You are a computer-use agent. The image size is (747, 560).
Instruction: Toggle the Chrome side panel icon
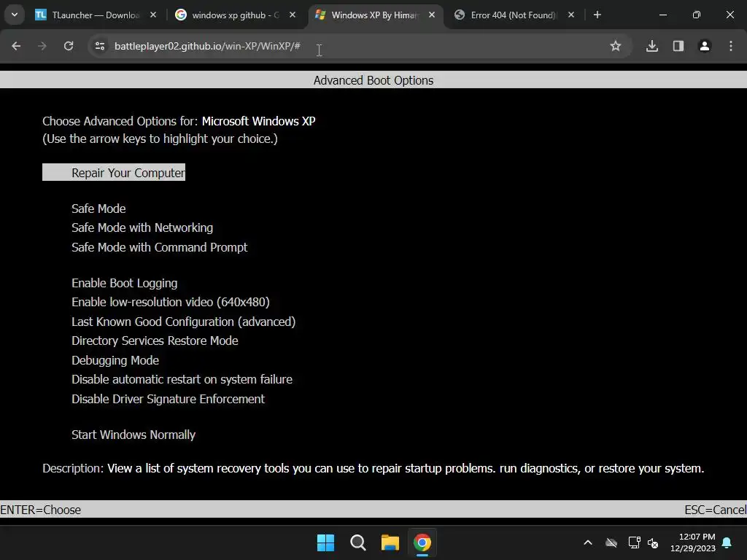click(x=678, y=46)
